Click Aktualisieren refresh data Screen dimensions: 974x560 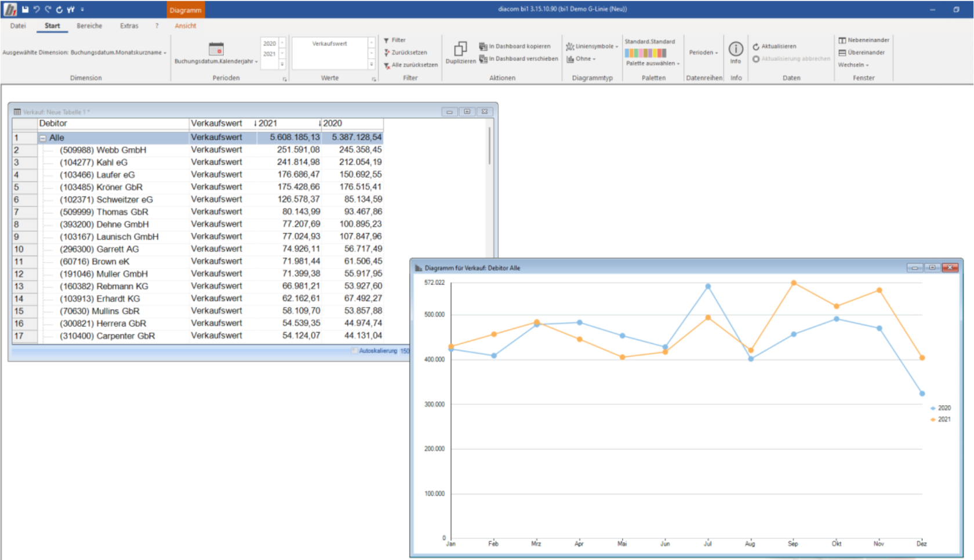tap(775, 46)
